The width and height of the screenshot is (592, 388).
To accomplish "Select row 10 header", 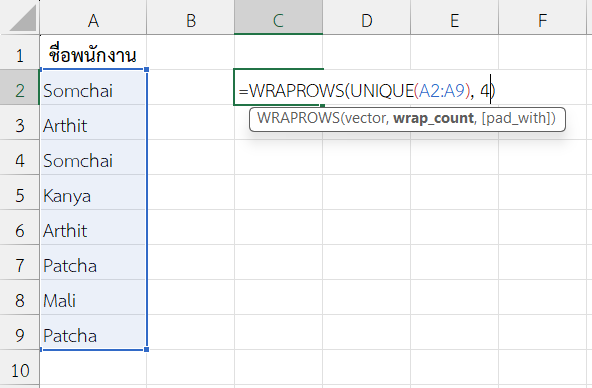I will point(20,368).
